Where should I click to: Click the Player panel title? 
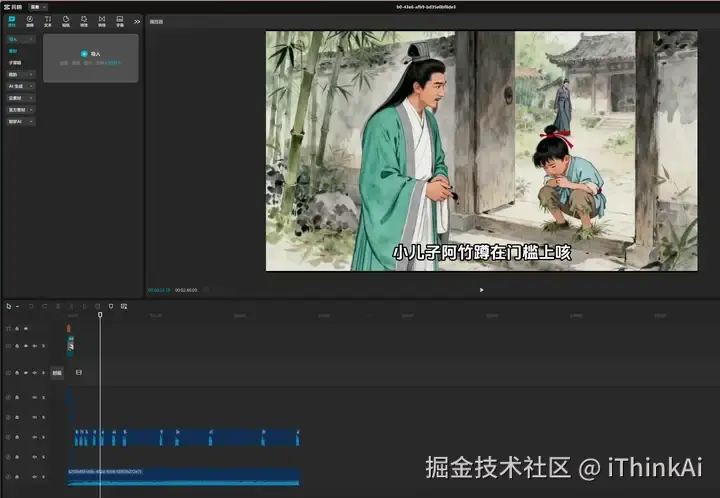click(x=156, y=22)
